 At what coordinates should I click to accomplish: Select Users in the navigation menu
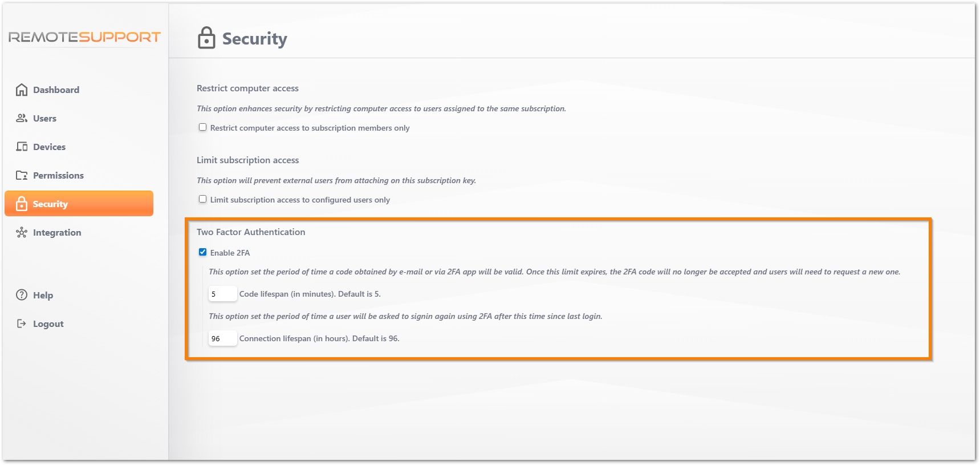(x=44, y=118)
